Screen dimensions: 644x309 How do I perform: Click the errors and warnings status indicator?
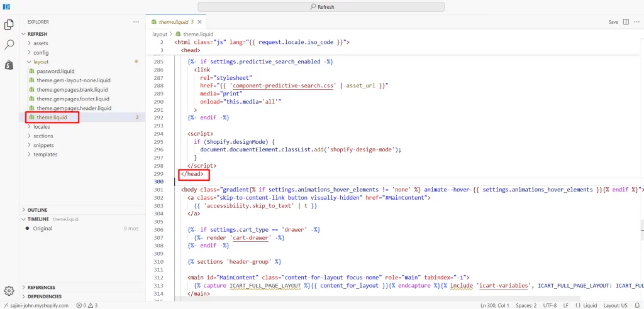[87, 306]
